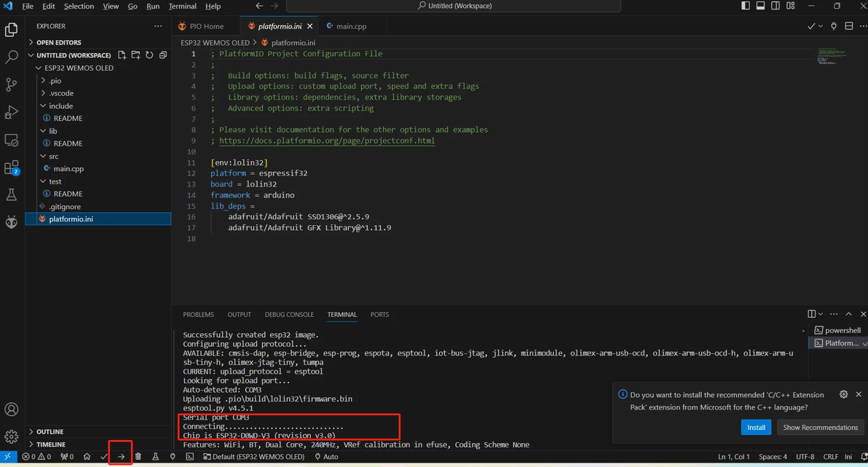Click PlatformIO Upload arrow in status bar

[x=121, y=457]
